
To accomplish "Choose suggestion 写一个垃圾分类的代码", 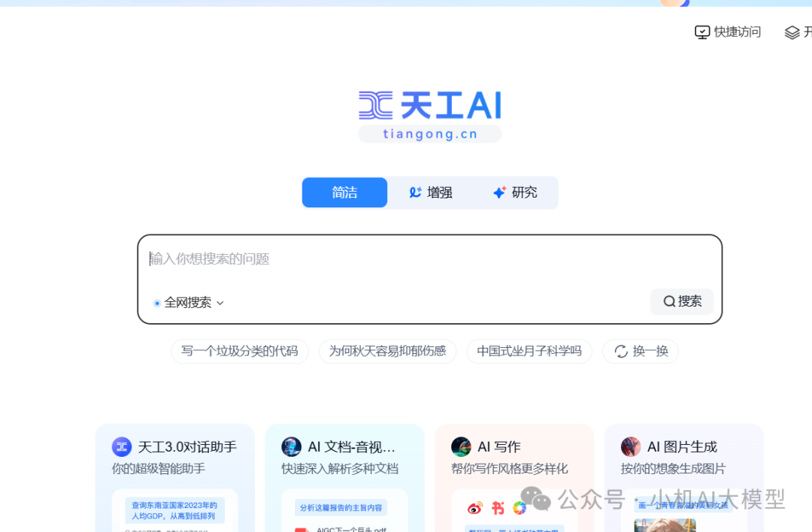I will click(240, 352).
